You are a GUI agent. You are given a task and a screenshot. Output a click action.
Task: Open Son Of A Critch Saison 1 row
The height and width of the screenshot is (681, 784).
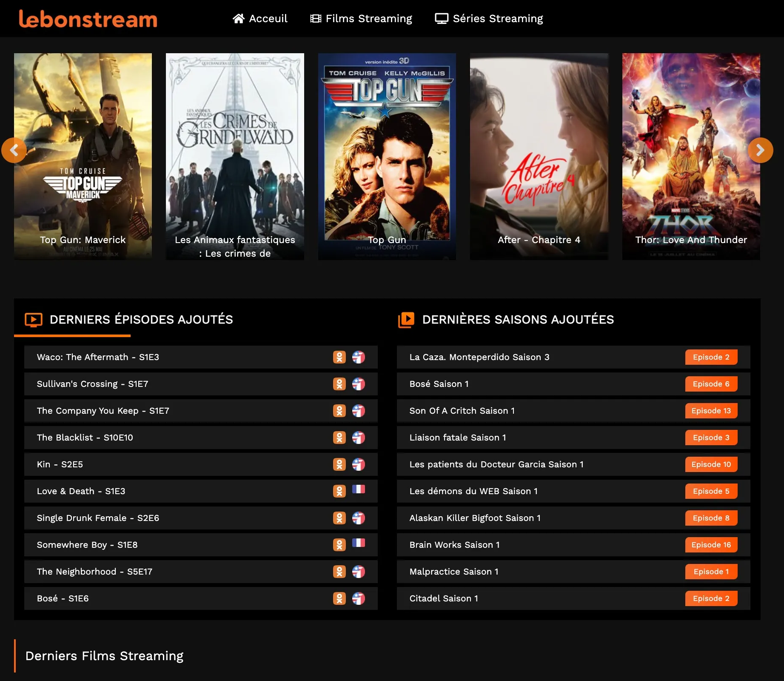click(x=573, y=411)
